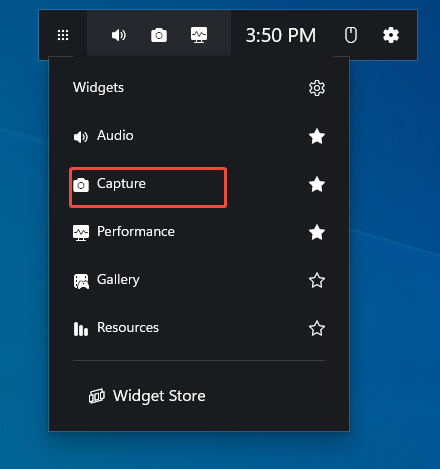Click the Audio speaker icon in top bar

119,35
